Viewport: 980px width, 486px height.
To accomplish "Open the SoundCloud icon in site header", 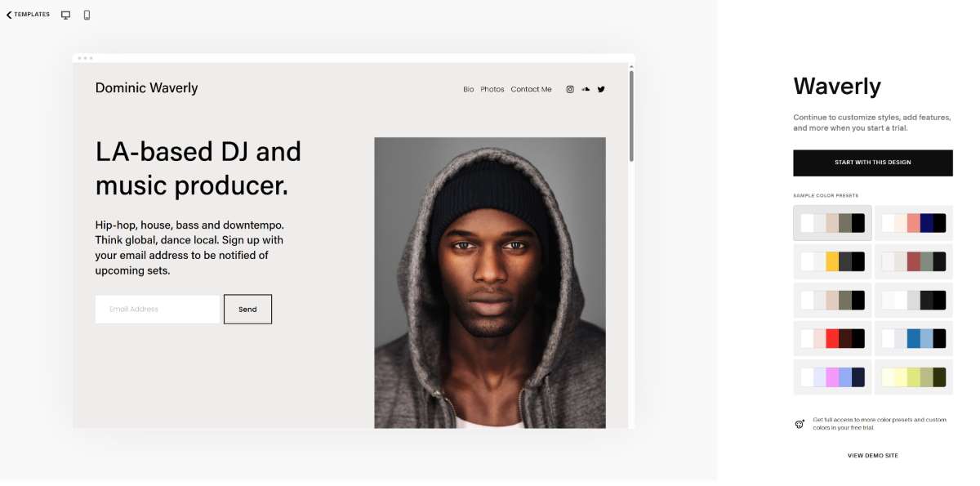I will coord(586,89).
